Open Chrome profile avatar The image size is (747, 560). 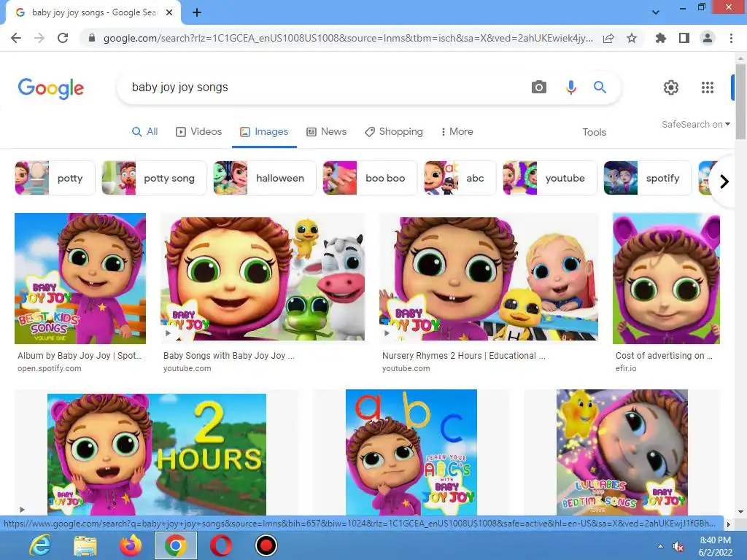tap(708, 38)
